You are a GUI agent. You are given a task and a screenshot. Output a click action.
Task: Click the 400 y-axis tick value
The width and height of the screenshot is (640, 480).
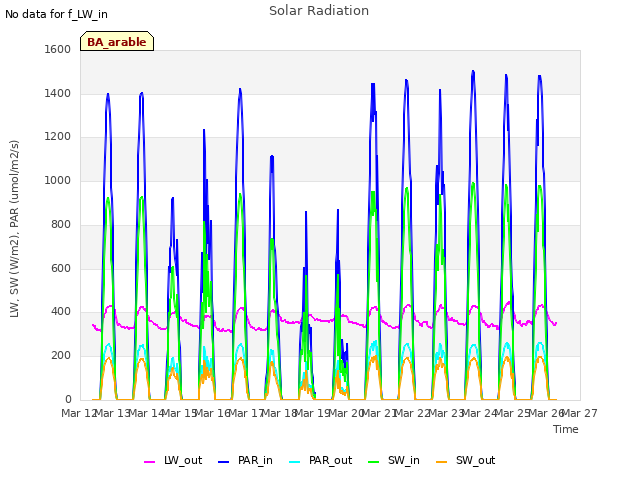point(61,312)
